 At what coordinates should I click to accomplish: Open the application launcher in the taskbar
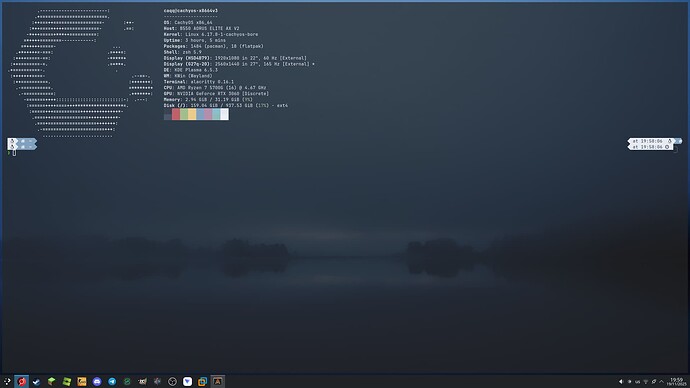(7, 381)
